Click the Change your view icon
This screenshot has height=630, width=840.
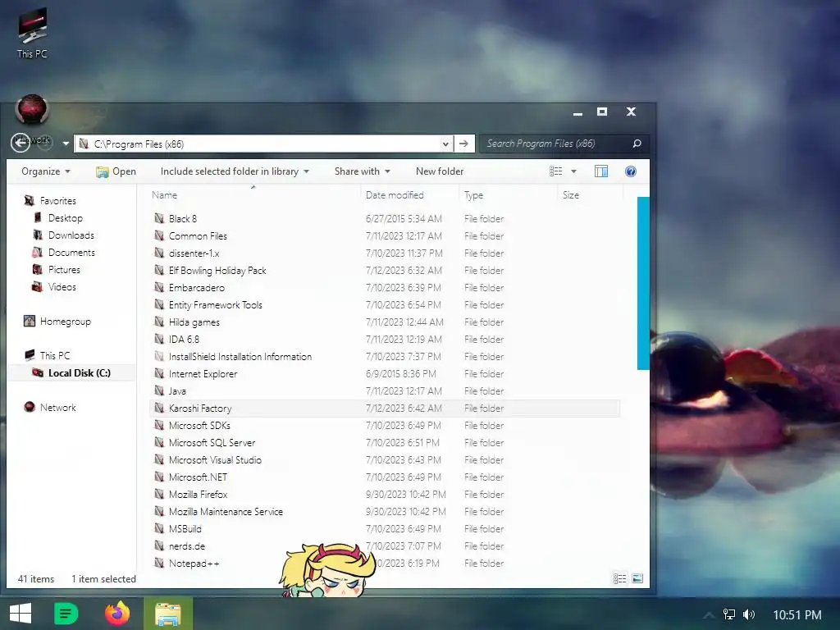click(555, 171)
